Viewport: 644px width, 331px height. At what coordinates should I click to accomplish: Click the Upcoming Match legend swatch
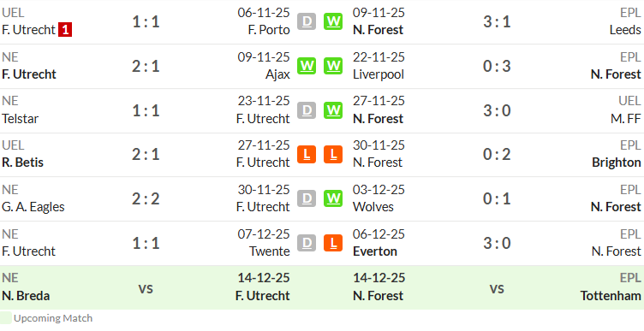(6, 318)
